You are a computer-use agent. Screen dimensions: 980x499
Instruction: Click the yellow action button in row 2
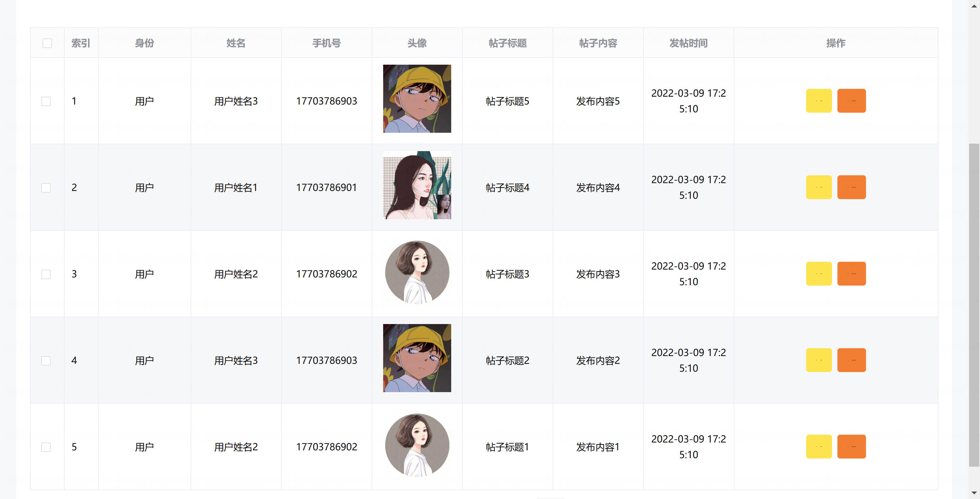pos(819,187)
